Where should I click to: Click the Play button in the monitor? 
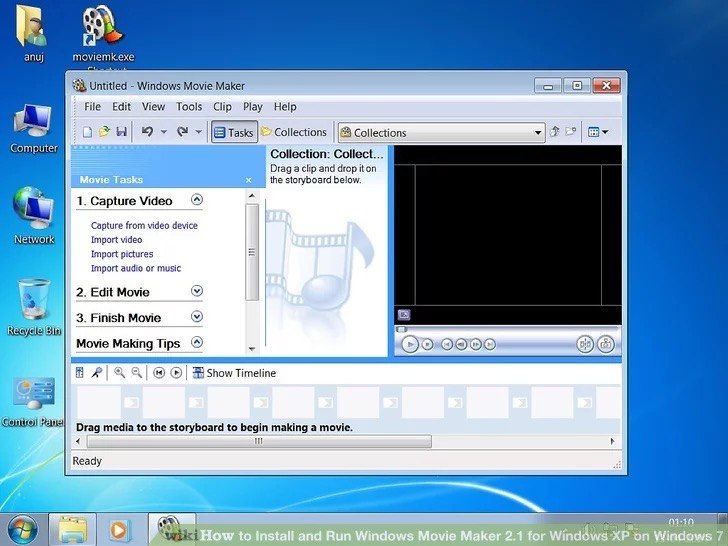coord(410,344)
